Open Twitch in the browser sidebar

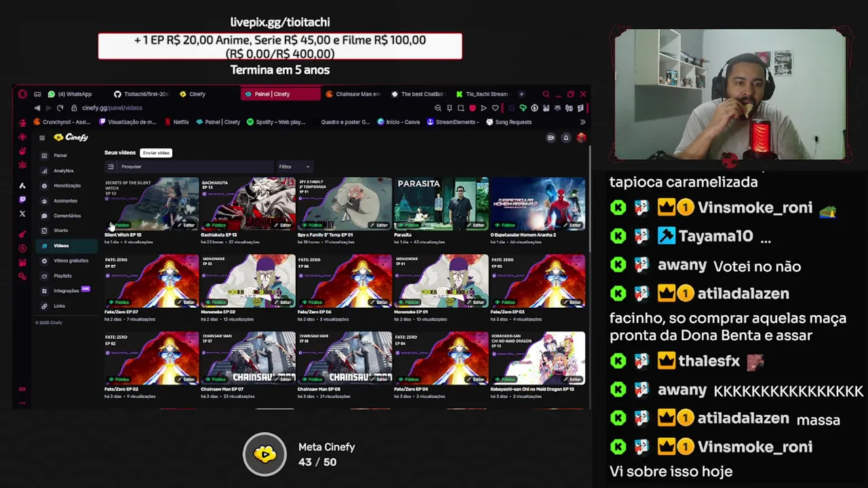click(22, 200)
